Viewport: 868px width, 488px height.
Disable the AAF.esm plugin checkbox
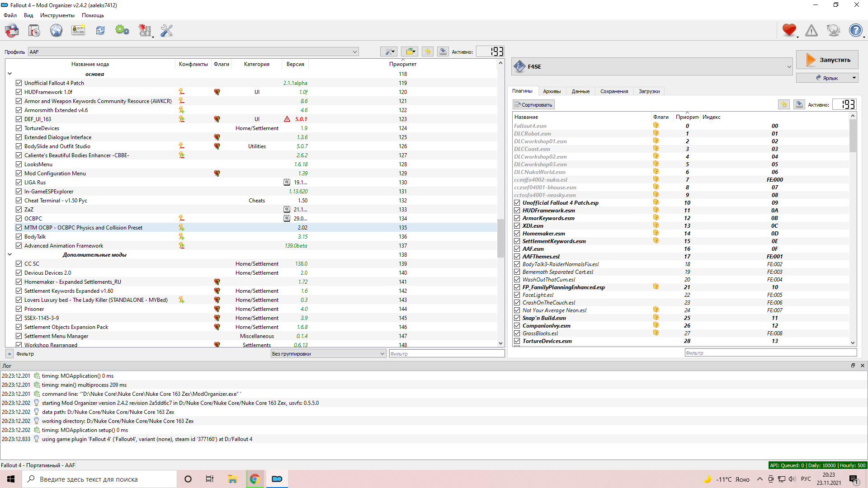pos(517,249)
